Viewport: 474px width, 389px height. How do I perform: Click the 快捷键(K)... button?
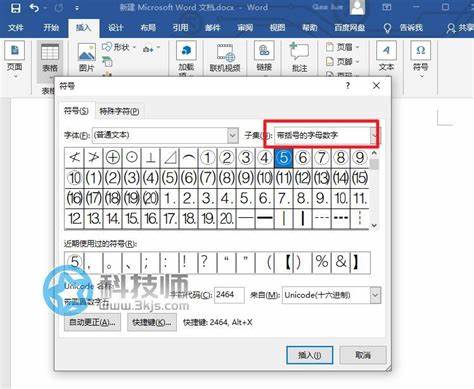pos(152,322)
